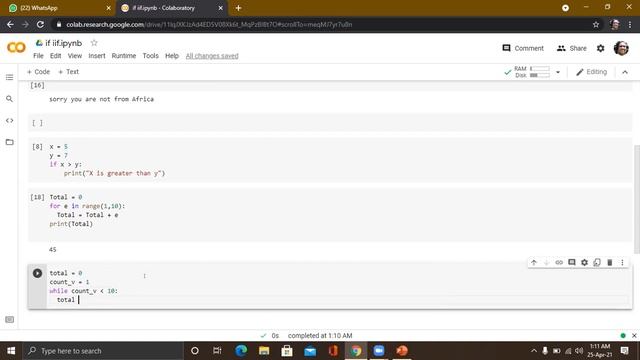
Task: Open the code snippets sidebar icon
Action: click(x=9, y=120)
